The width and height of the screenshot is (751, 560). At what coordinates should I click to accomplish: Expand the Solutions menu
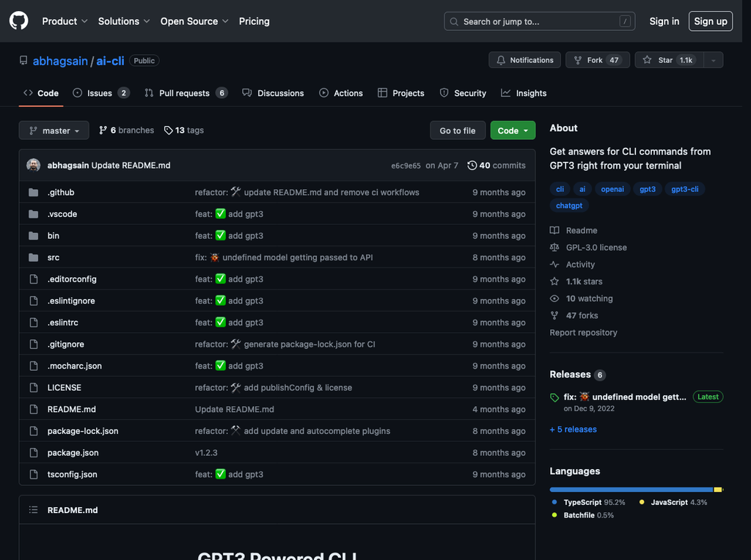pos(124,21)
